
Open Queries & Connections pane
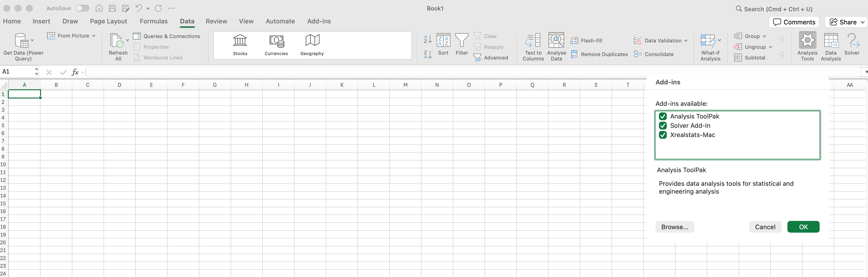pyautogui.click(x=167, y=36)
